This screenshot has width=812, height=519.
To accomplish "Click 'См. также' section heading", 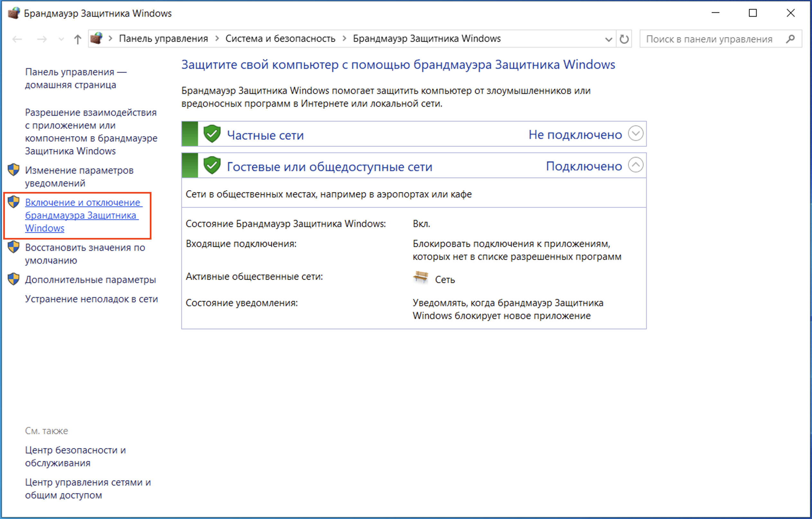I will coord(47,431).
